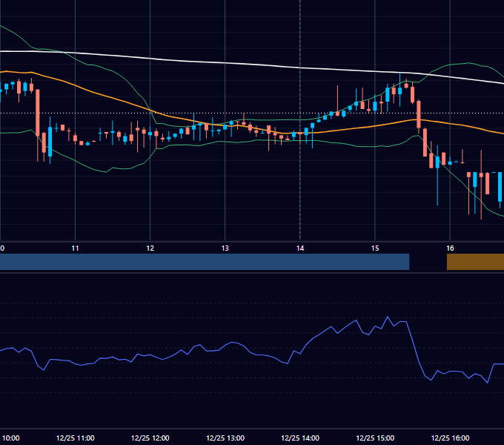
Task: Click the 13 hour axis label
Action: (x=225, y=248)
